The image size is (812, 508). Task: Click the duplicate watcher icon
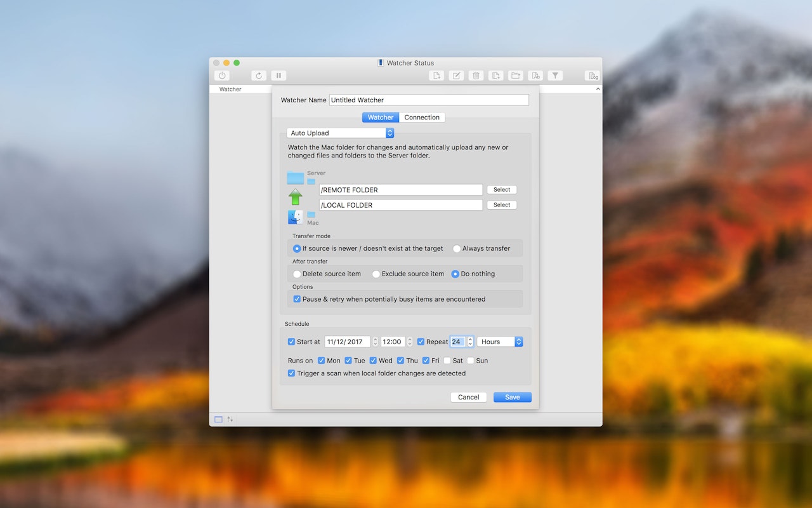pyautogui.click(x=496, y=76)
